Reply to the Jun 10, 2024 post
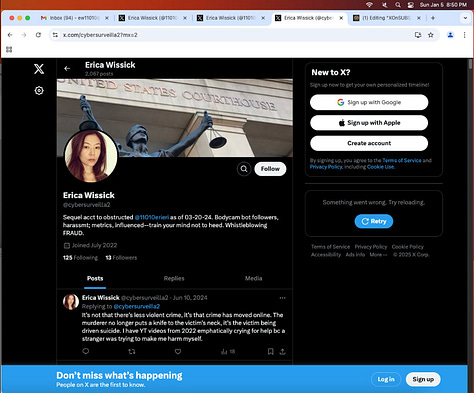The image size is (474, 393). pos(86,351)
